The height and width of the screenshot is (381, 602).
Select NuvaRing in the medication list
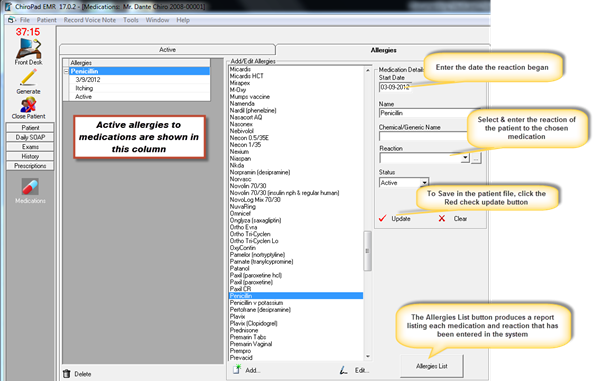click(x=243, y=207)
